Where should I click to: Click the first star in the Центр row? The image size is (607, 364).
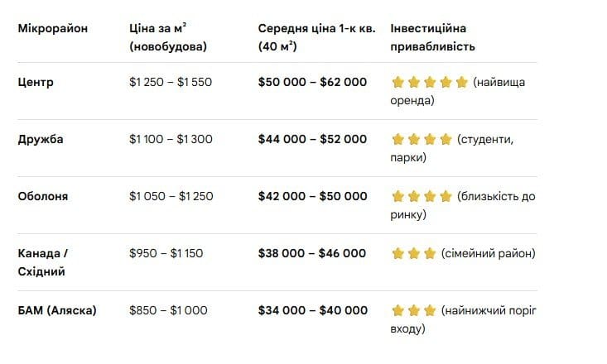pos(397,83)
